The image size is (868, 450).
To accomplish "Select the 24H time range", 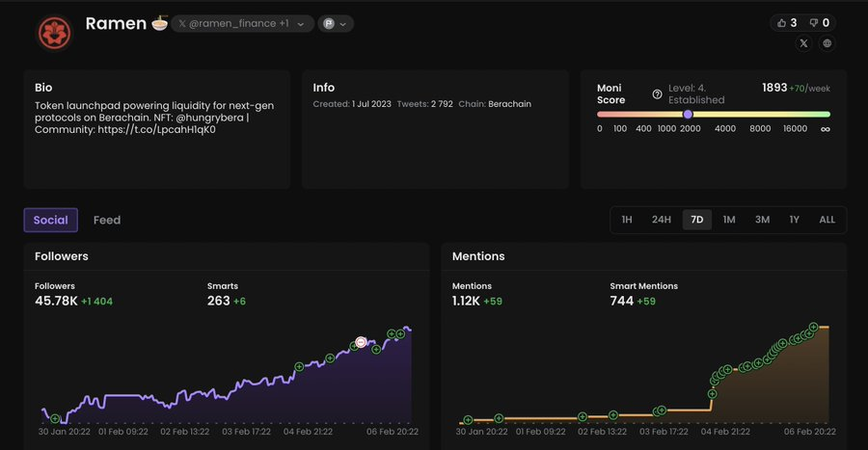I will 661,220.
